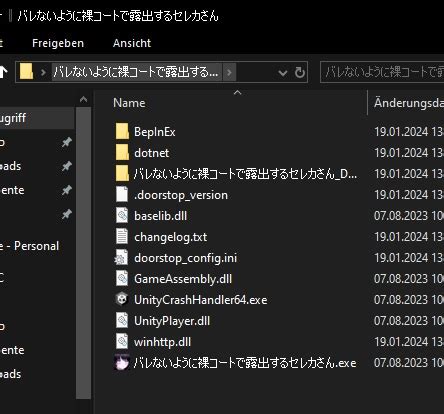Click the UnityCrashHandler64.exe Unity icon
The image size is (444, 414).
click(122, 299)
